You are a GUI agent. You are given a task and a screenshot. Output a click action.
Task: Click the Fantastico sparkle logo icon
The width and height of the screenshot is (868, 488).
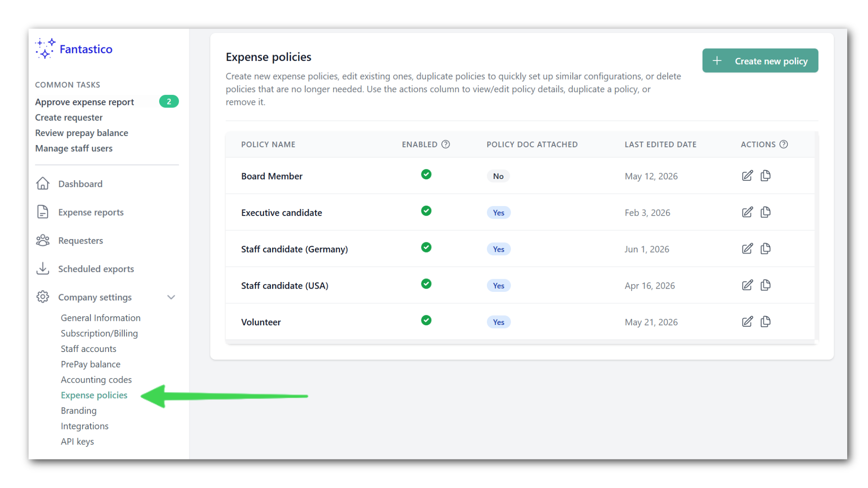click(45, 48)
